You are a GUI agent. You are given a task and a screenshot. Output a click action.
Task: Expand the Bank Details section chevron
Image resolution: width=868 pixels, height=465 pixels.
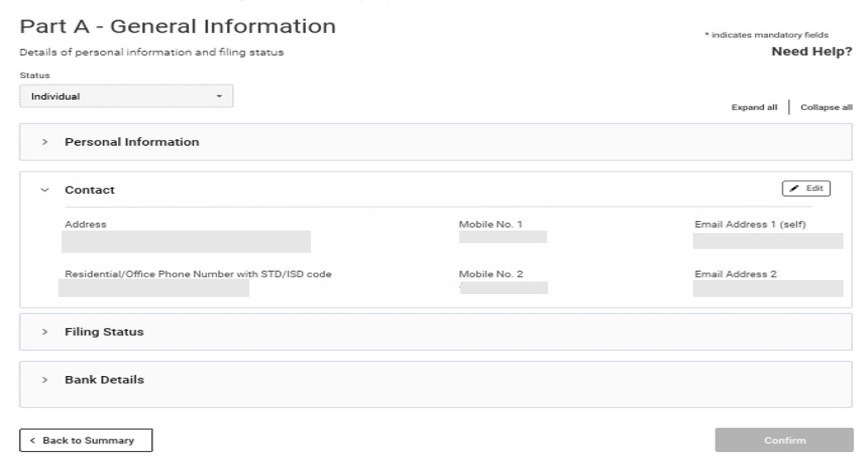pyautogui.click(x=45, y=380)
